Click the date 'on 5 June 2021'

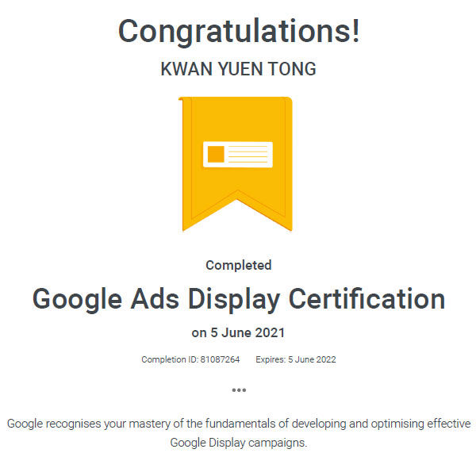(x=238, y=332)
